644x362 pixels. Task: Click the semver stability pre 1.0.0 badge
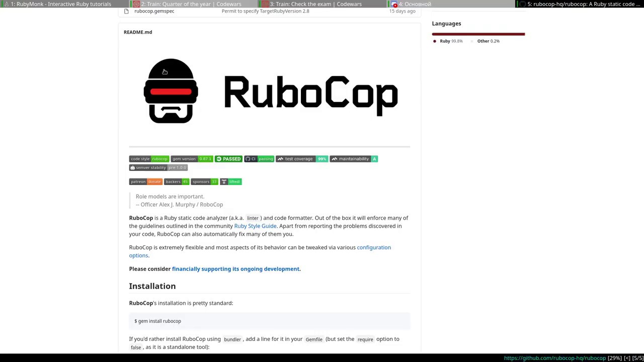click(158, 167)
